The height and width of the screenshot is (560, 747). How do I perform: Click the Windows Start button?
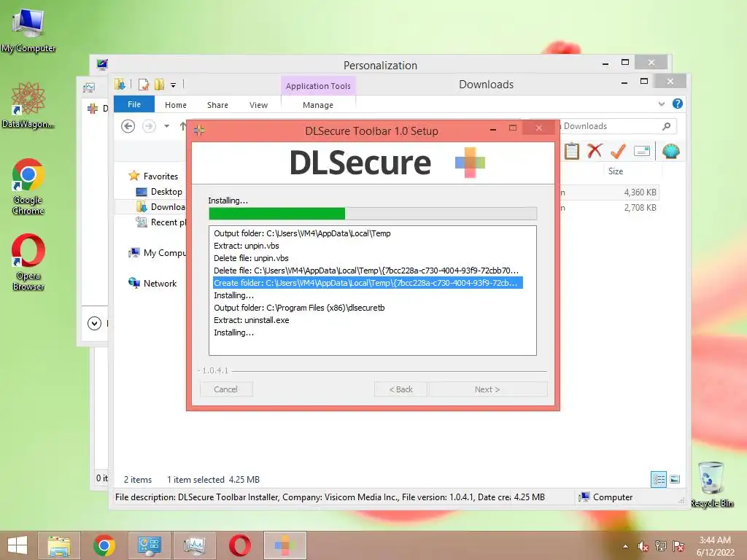[18, 545]
